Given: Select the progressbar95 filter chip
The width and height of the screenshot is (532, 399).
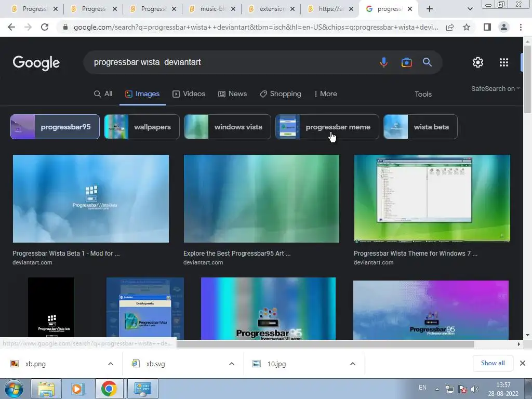Looking at the screenshot, I should (x=55, y=127).
